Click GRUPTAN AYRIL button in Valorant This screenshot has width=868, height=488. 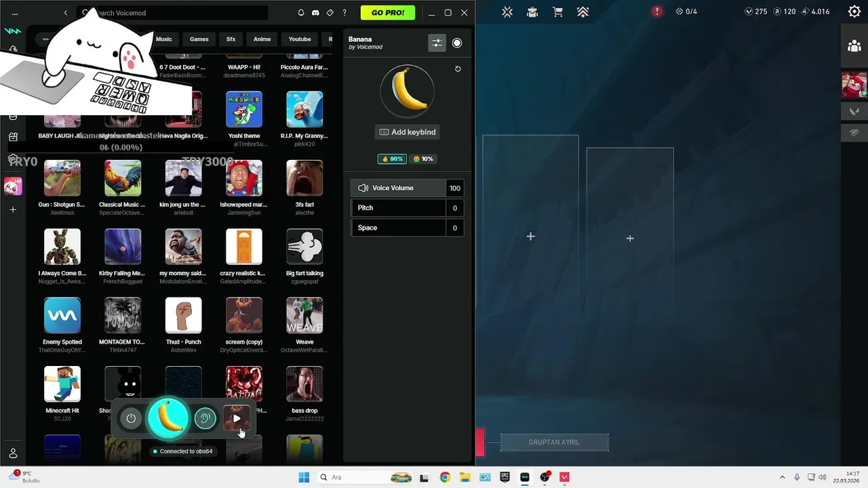(x=554, y=443)
